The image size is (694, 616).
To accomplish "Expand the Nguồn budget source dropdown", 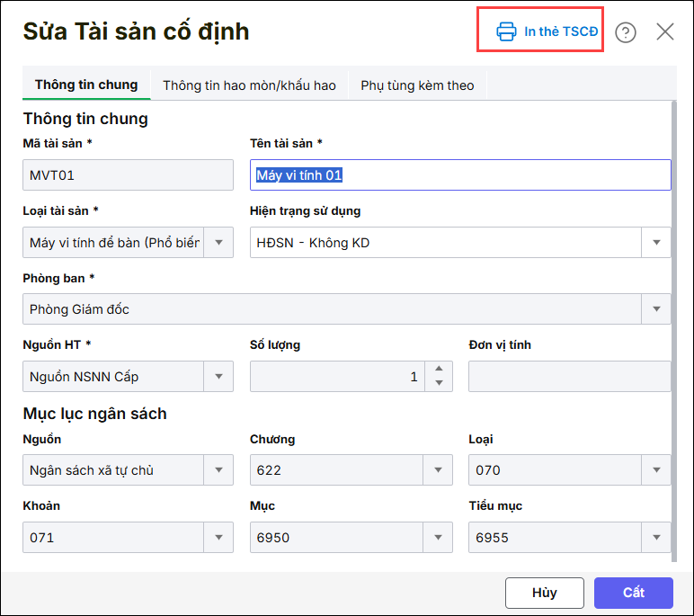I will point(218,470).
